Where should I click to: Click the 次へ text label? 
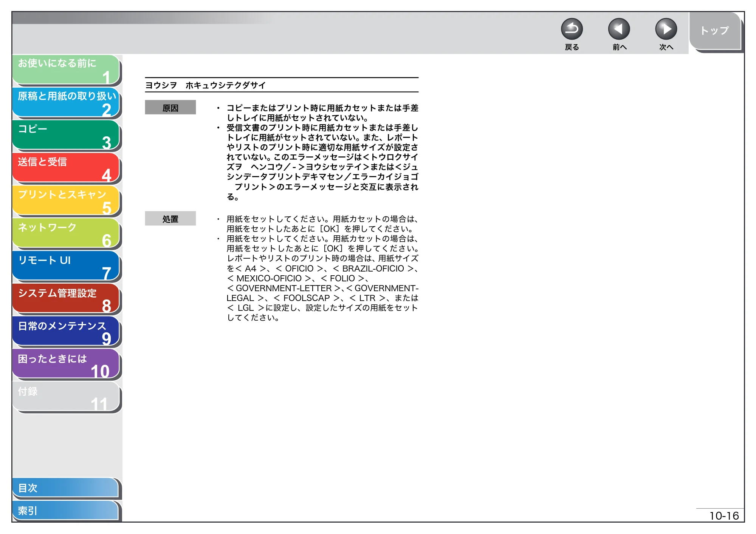coord(666,47)
